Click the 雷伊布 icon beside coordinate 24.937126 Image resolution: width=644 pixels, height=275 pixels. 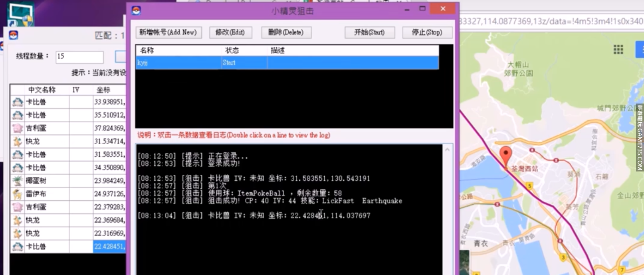click(18, 194)
